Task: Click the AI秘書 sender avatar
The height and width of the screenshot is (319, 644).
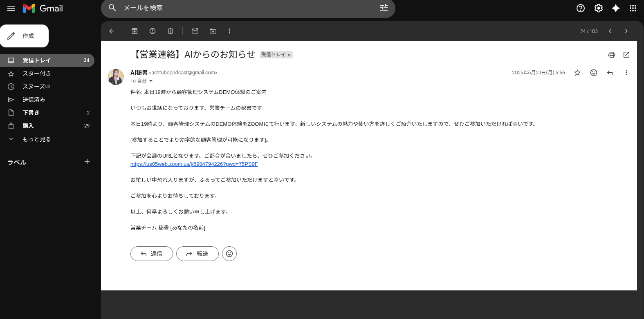Action: click(x=116, y=77)
